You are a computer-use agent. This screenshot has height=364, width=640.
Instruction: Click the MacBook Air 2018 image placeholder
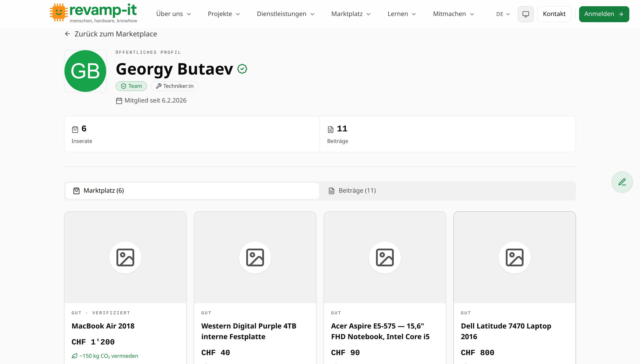tap(125, 257)
